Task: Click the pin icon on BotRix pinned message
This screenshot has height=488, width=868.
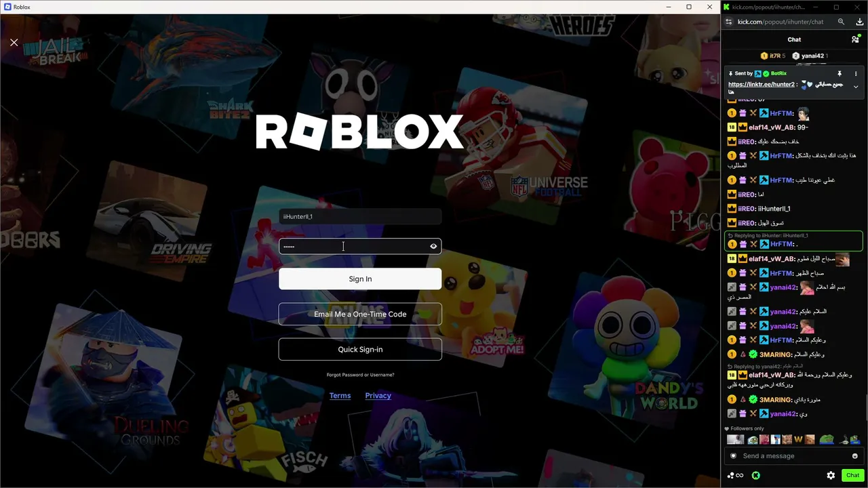Action: (x=839, y=73)
